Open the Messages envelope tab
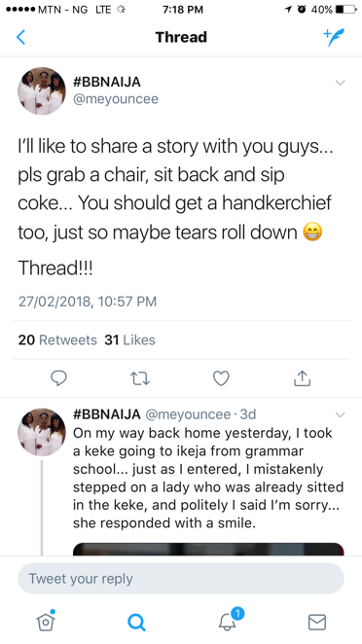Image resolution: width=362 pixels, height=644 pixels. [x=317, y=623]
